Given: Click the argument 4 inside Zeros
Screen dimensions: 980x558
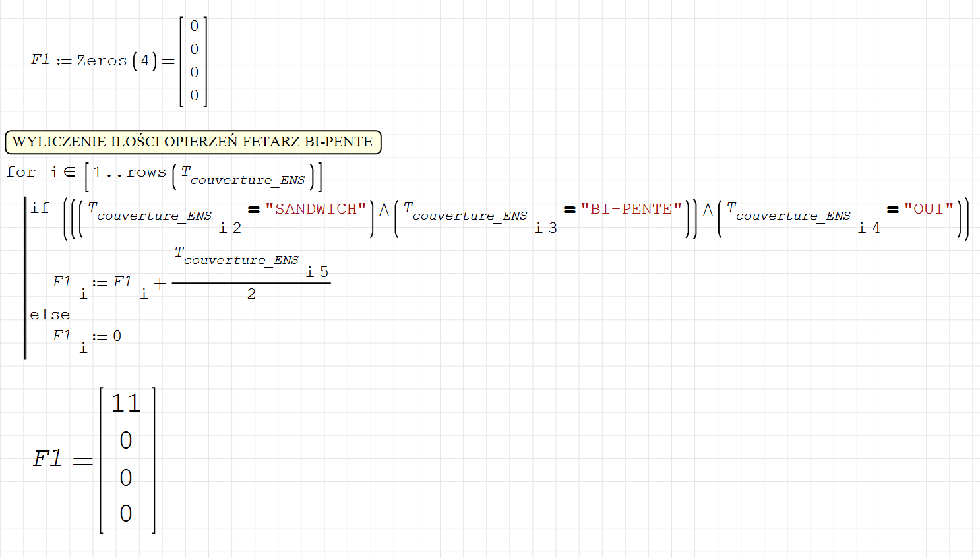Looking at the screenshot, I should 145,61.
